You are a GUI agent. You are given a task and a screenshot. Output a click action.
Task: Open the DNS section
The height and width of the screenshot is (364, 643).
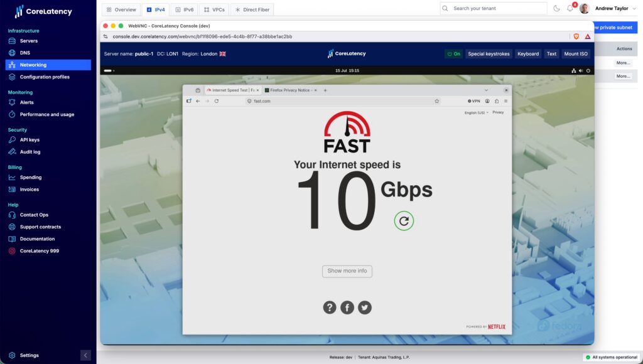click(24, 53)
